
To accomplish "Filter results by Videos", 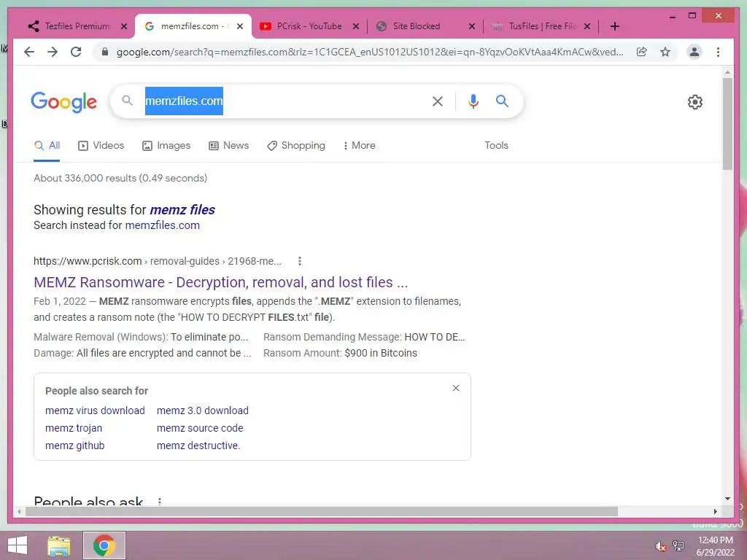I will pyautogui.click(x=101, y=146).
